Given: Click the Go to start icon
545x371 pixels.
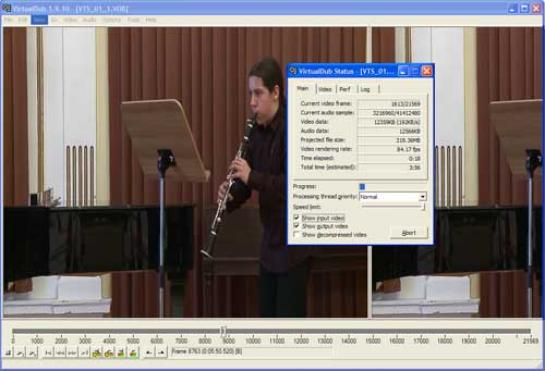Looking at the screenshot, I should 48,353.
